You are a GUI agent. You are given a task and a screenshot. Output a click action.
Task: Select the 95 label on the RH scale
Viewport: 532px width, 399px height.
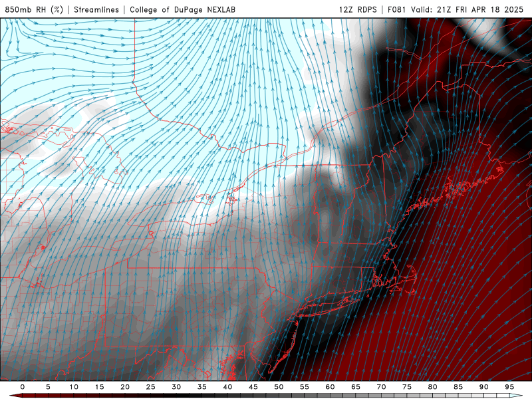click(509, 387)
